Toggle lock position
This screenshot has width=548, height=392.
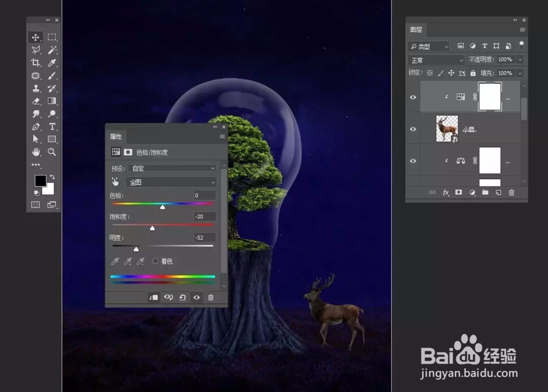point(451,73)
